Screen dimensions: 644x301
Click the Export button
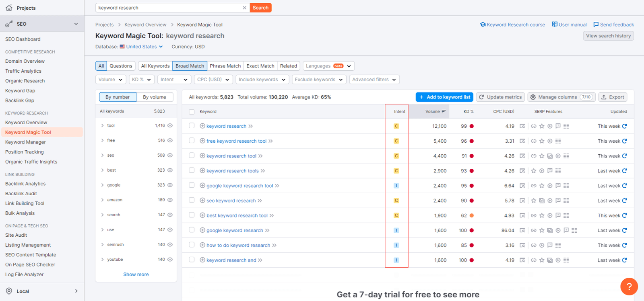coord(613,97)
